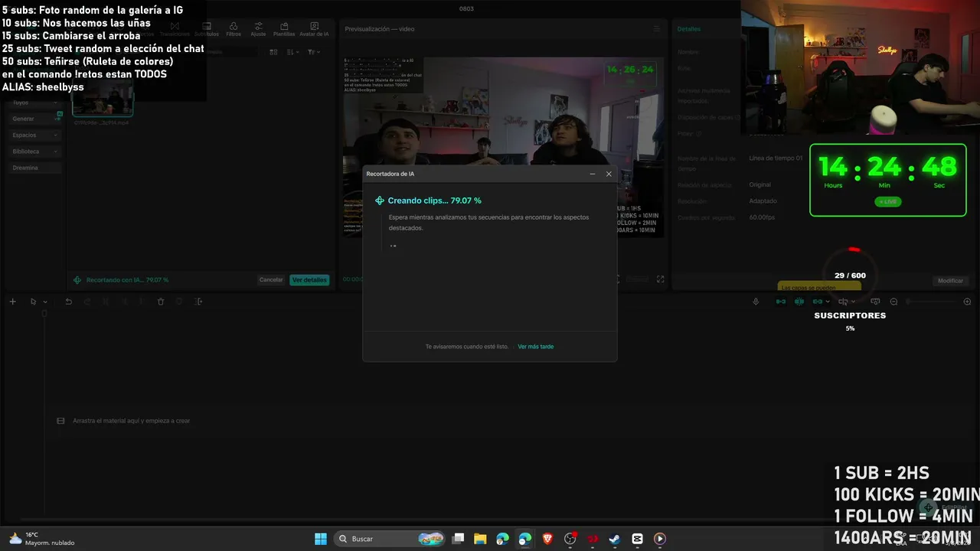Open the Avatar de IA tab
The image size is (980, 551).
(314, 29)
